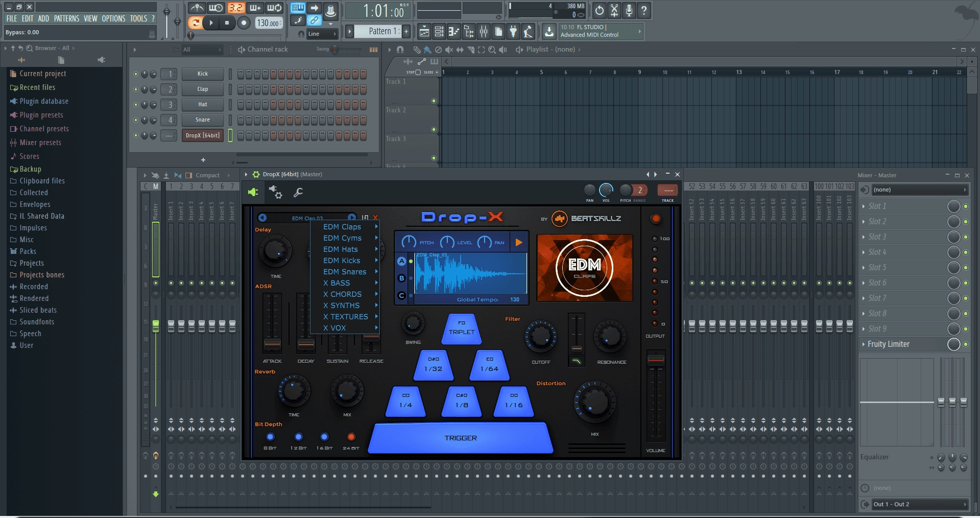Select the Delete tool in Playlist
980x518 pixels.
438,50
